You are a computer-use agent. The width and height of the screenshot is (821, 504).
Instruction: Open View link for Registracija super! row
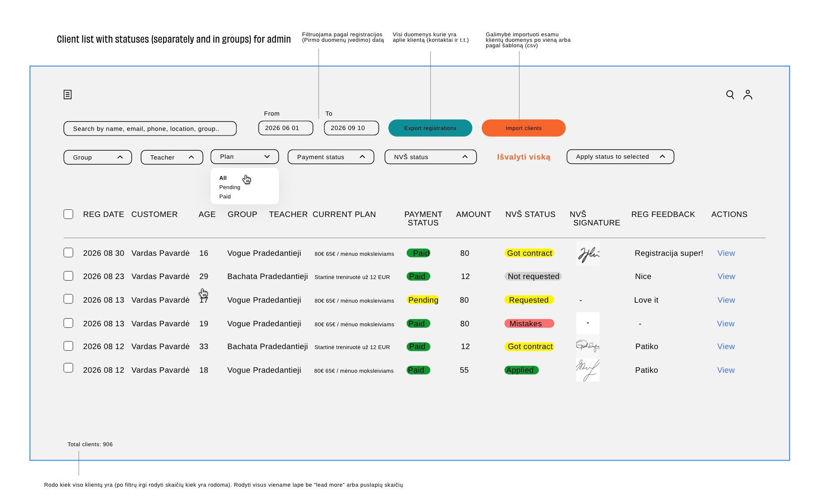[x=726, y=253]
